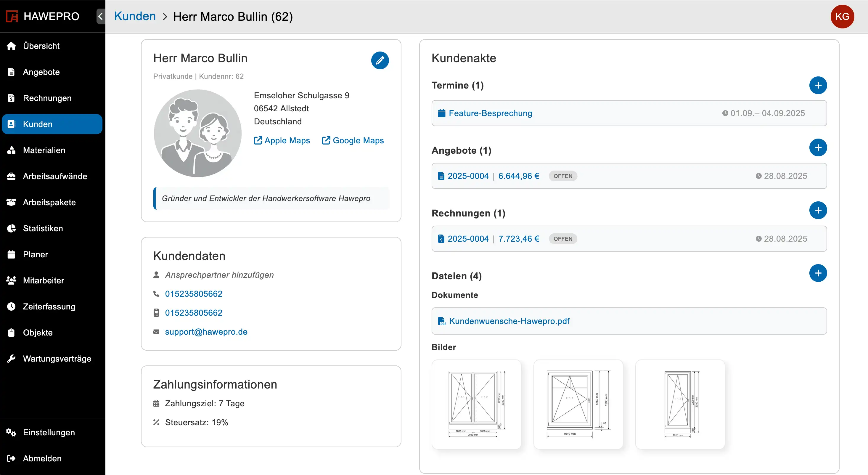Open Zeiterfassung in the sidebar
The height and width of the screenshot is (475, 868).
coord(52,306)
